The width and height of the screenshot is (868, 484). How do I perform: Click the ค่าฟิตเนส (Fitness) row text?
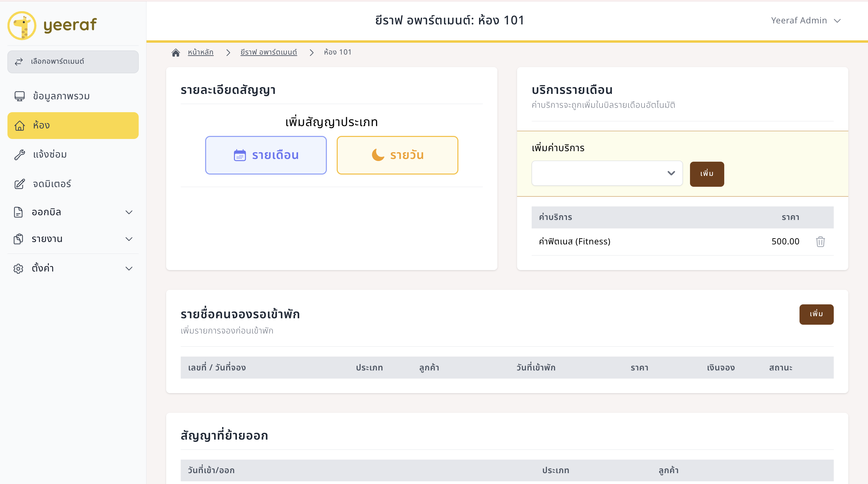pyautogui.click(x=574, y=241)
